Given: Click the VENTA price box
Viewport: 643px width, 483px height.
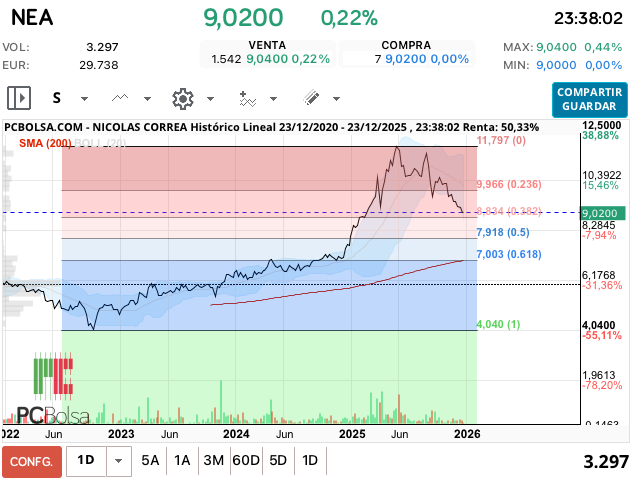Looking at the screenshot, I should click(267, 53).
